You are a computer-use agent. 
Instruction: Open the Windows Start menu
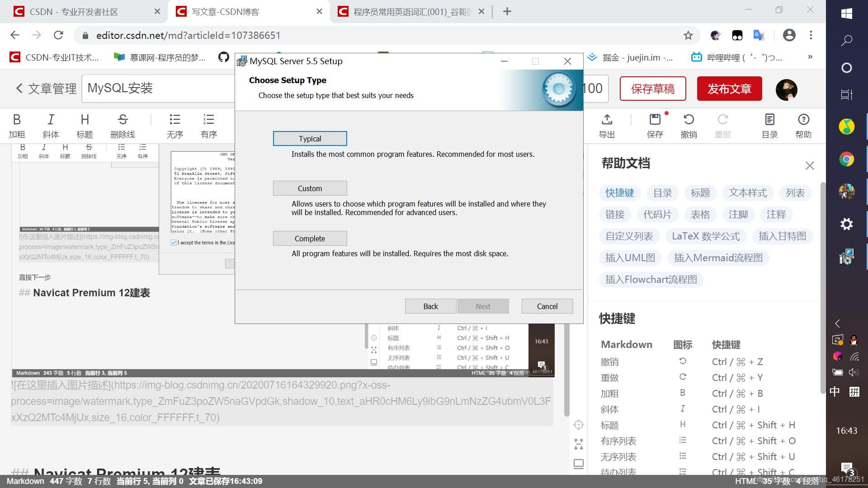847,14
